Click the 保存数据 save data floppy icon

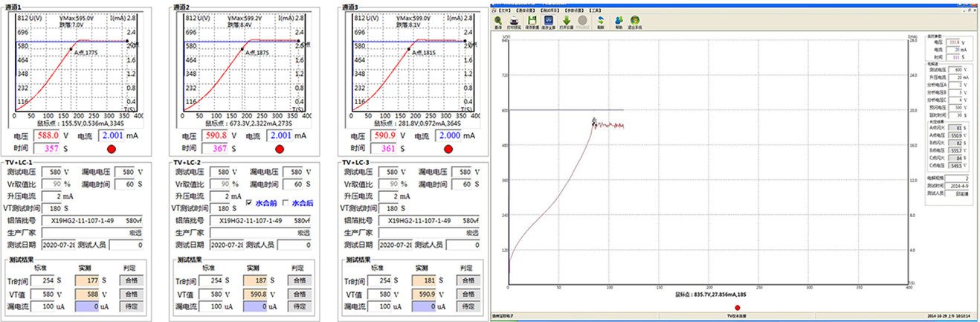pyautogui.click(x=532, y=22)
